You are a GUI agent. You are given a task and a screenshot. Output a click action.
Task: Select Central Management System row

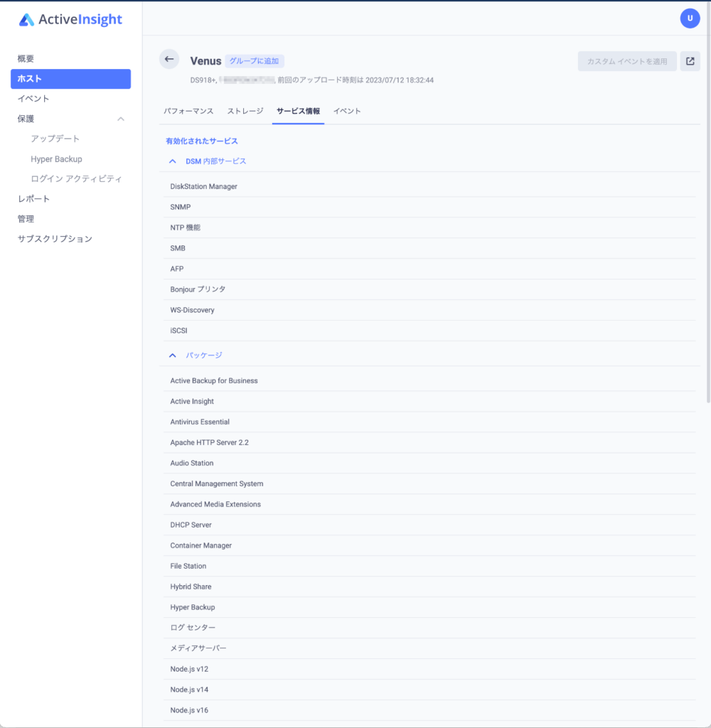pyautogui.click(x=429, y=483)
